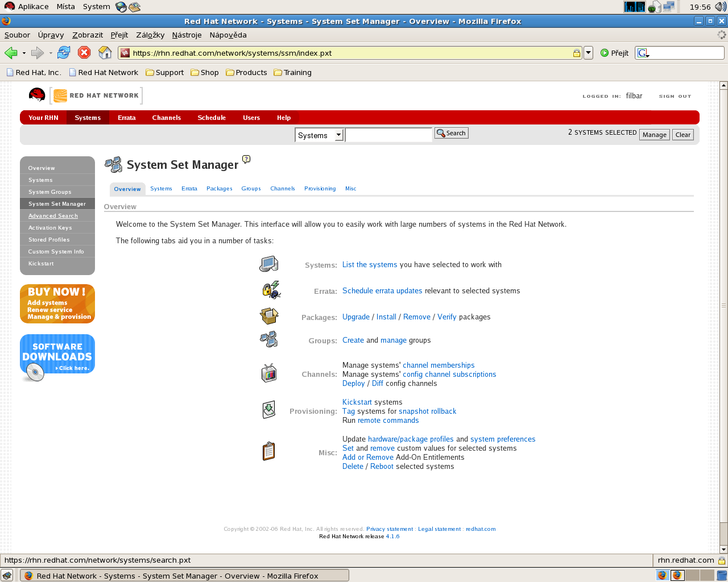Image resolution: width=728 pixels, height=582 pixels.
Task: Open the Systems search type dropdown
Action: 319,135
